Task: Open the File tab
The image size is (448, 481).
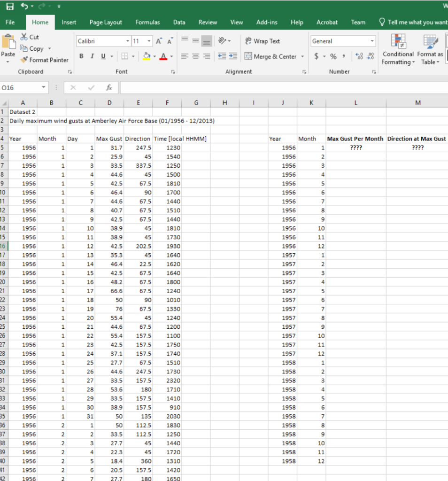Action: pos(10,22)
